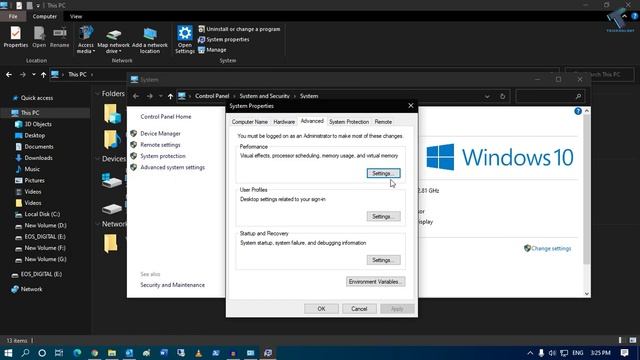640x360 pixels.
Task: Open System protection link
Action: pos(163,156)
